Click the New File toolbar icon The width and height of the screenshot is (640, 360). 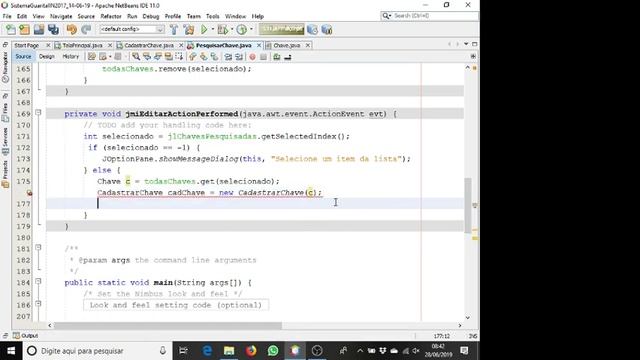click(10, 29)
